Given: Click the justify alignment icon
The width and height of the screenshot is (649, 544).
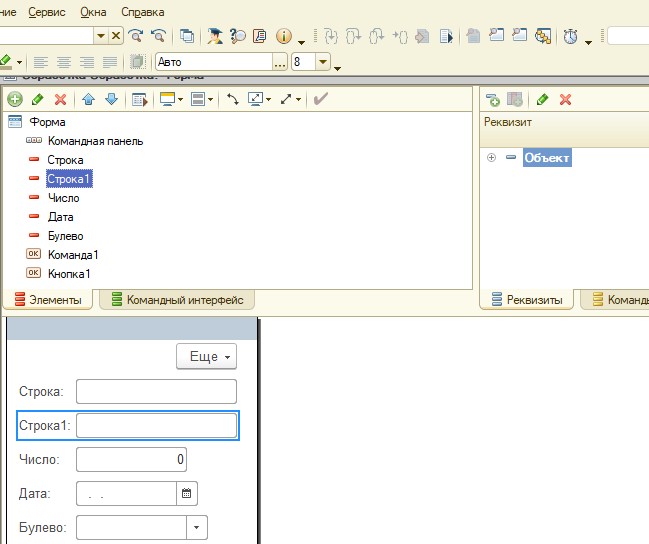Looking at the screenshot, I should click(x=110, y=62).
